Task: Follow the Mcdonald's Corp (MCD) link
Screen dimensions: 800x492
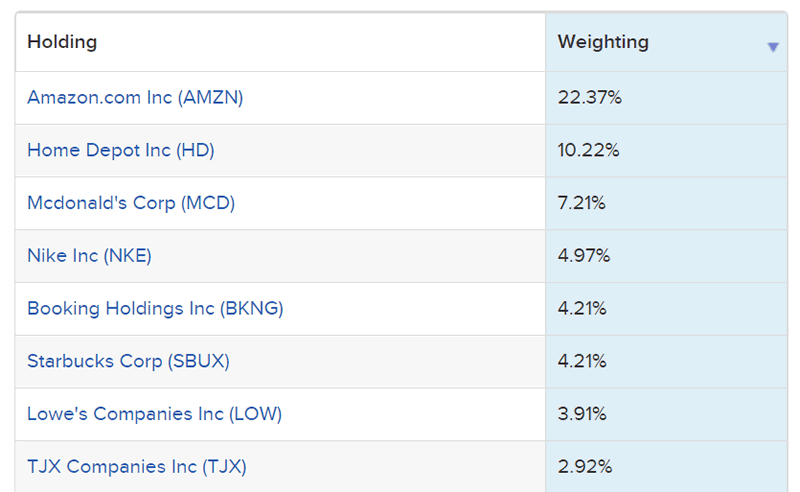Action: tap(131, 203)
